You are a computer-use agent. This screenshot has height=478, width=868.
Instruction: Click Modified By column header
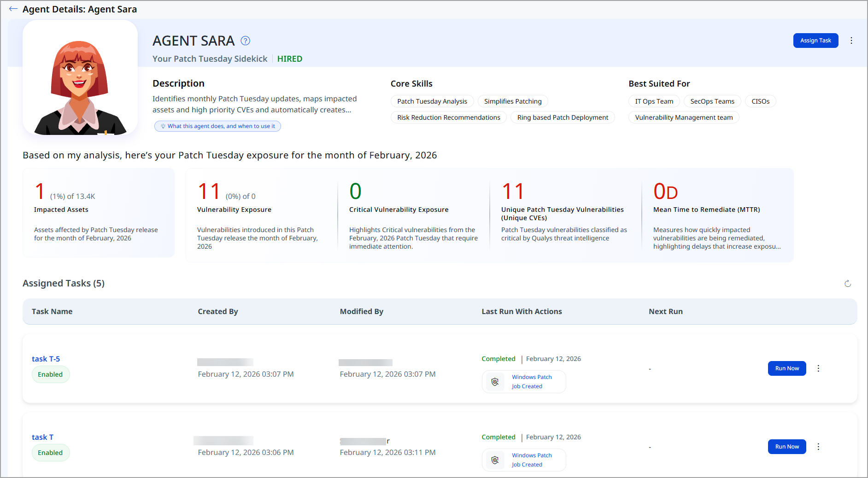[x=362, y=312]
